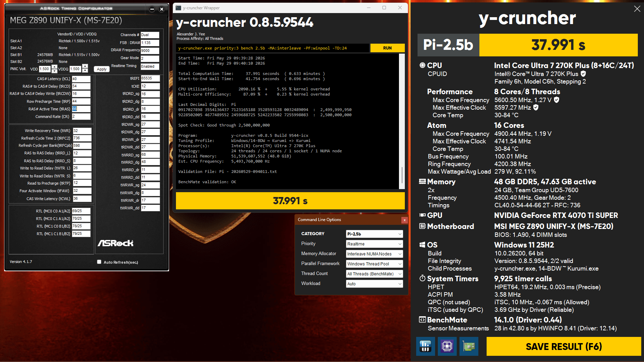Click the 'Validation File' line in console

click(227, 172)
